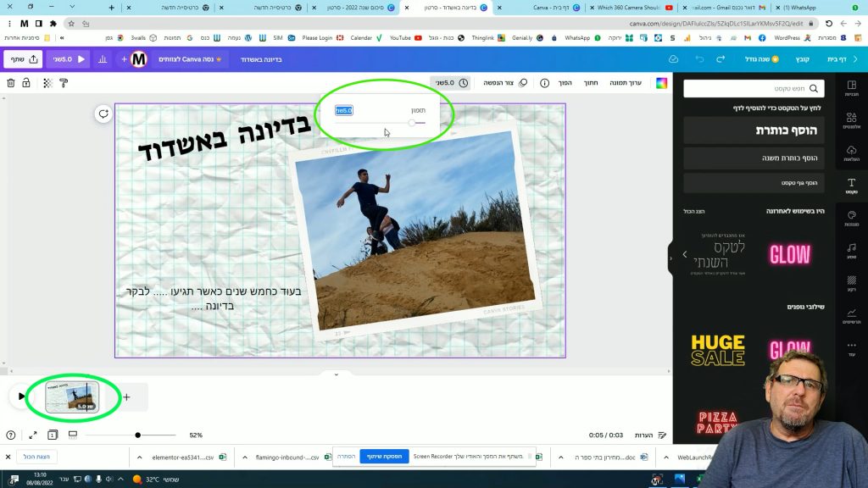
Task: Click the trash delete icon in toolbar
Action: [10, 83]
